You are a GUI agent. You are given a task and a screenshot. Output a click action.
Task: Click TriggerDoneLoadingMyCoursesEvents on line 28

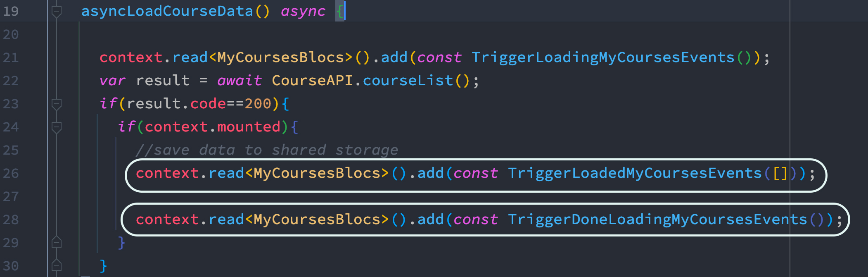(657, 220)
